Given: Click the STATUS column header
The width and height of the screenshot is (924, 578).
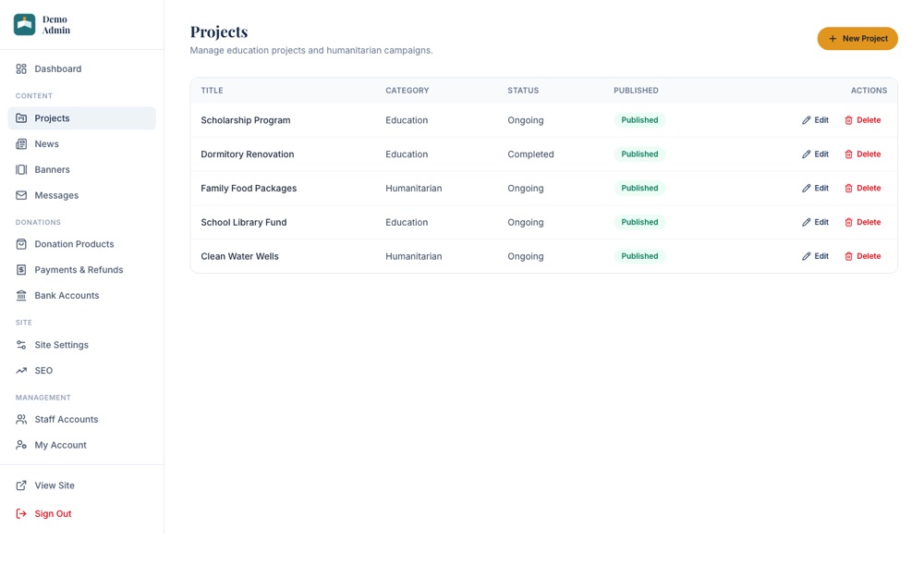Looking at the screenshot, I should (523, 91).
